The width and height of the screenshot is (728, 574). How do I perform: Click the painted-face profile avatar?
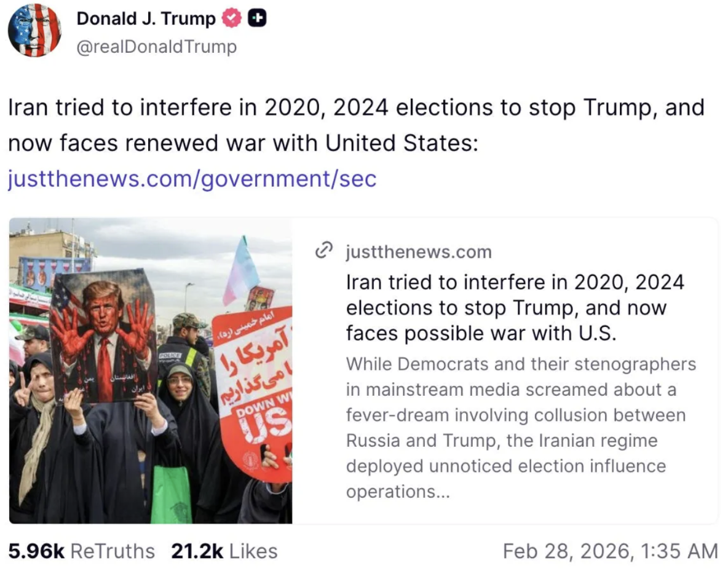(x=34, y=30)
